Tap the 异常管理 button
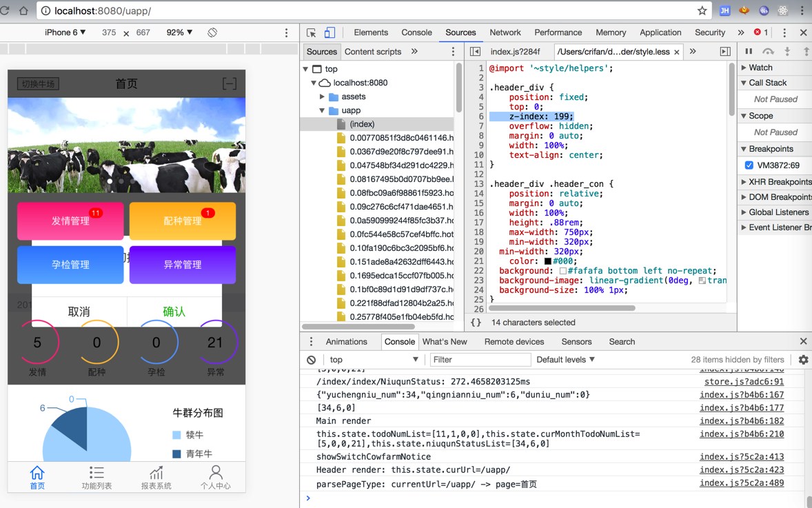Viewport: 812px width, 508px height. pos(183,265)
